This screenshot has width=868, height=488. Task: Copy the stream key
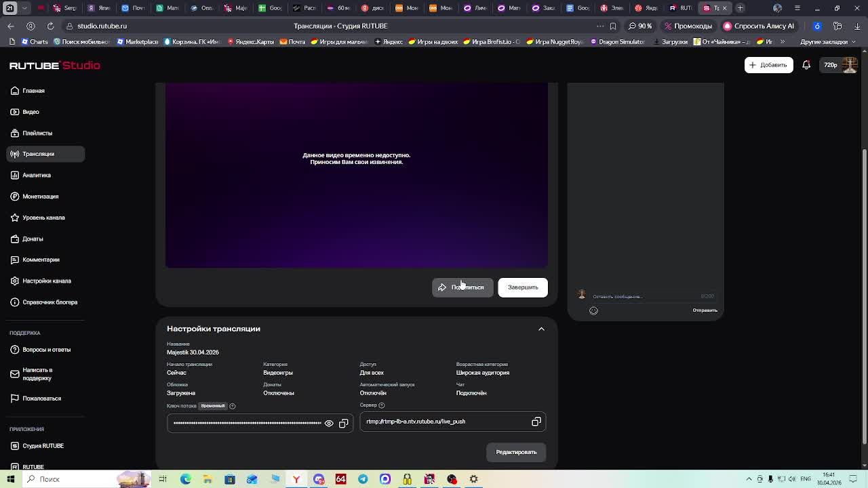344,424
